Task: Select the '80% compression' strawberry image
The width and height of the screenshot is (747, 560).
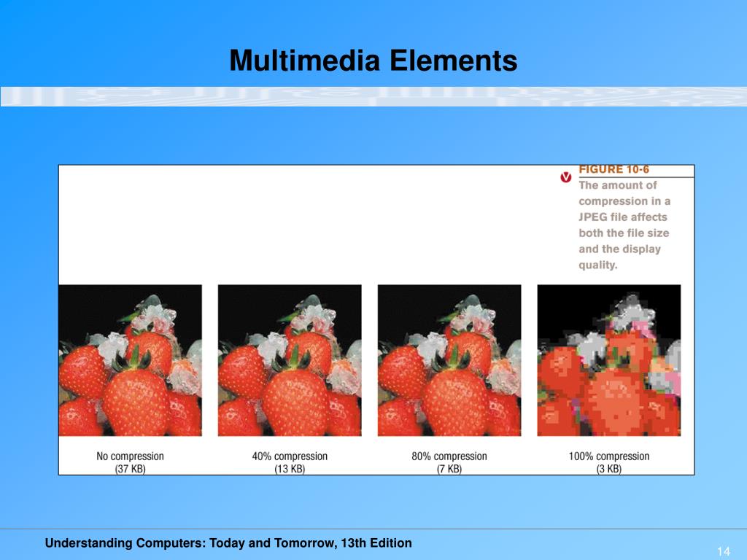Action: 449,360
